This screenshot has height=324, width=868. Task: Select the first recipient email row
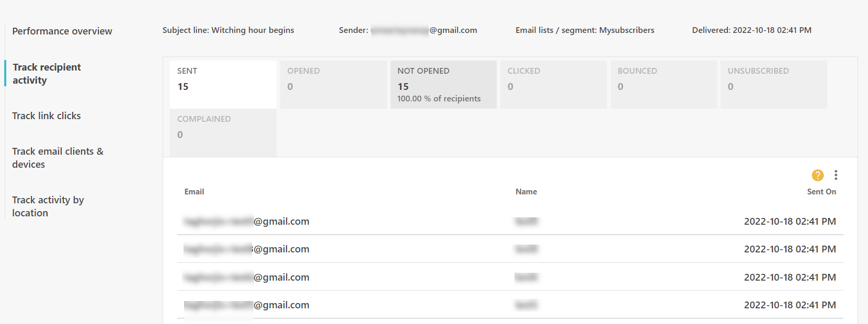click(x=246, y=221)
